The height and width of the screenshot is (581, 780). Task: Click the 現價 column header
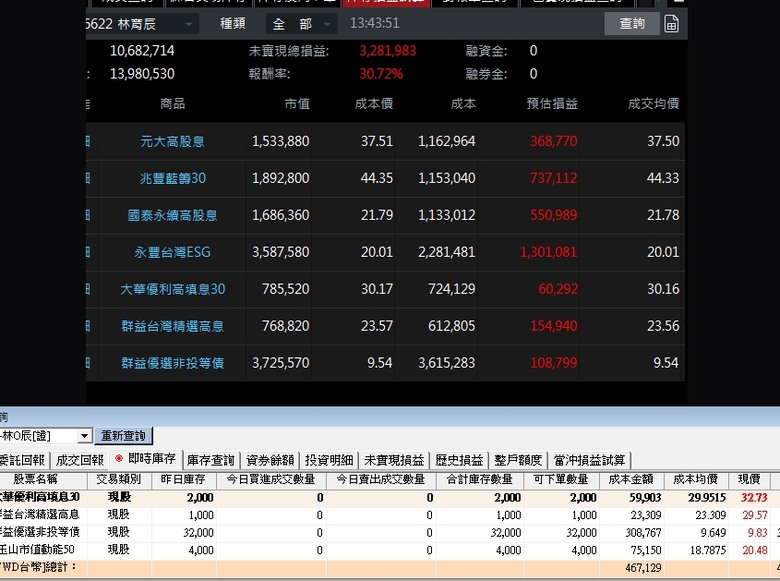(749, 480)
